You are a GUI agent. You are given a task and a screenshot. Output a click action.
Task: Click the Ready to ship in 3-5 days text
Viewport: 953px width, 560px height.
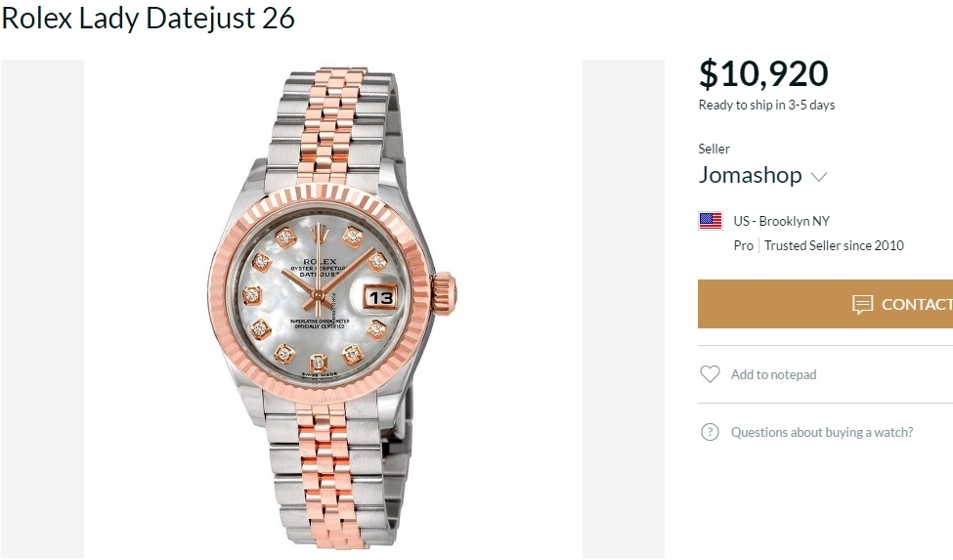766,105
